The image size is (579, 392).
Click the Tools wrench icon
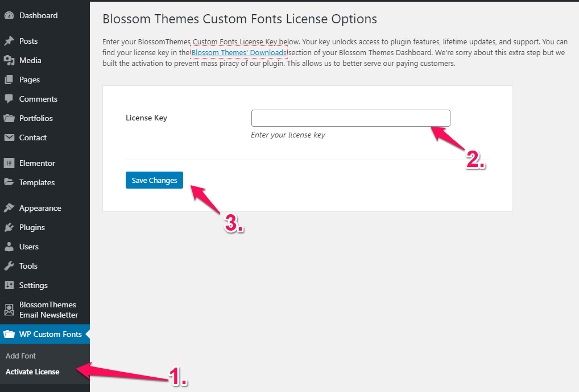click(x=9, y=266)
